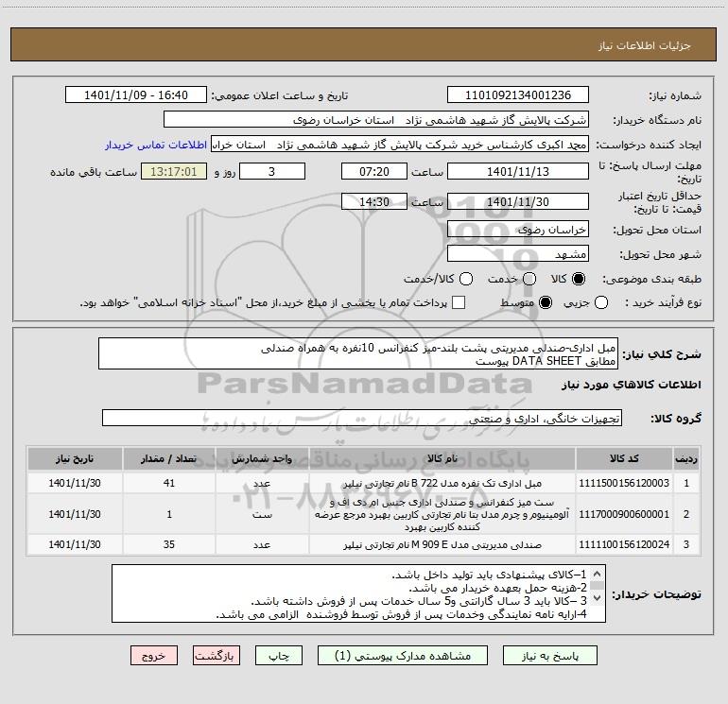Click days remaining field showing 3
The image size is (728, 704).
[x=272, y=171]
